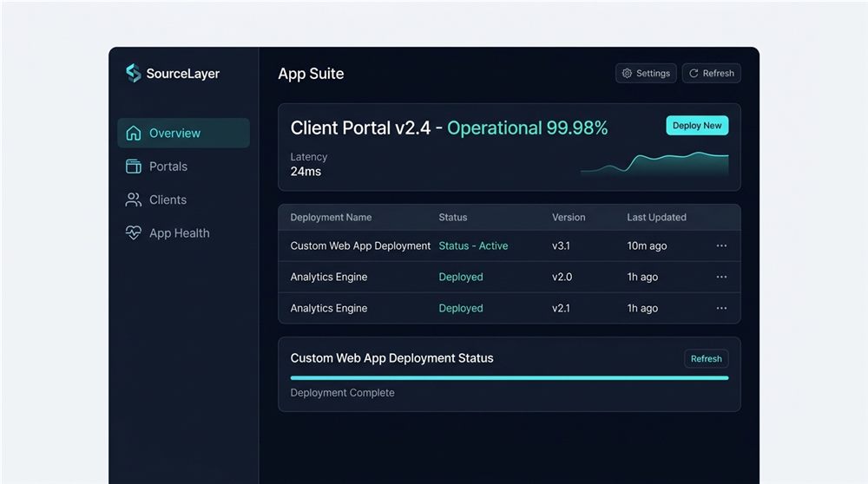Click the App Health heartbeat icon
The height and width of the screenshot is (484, 868).
coord(134,232)
